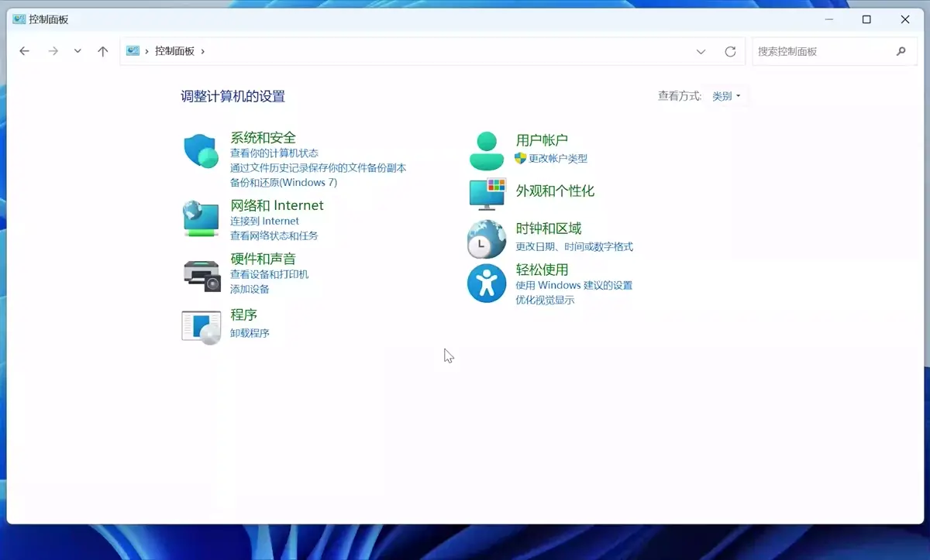Click the Network and Internet globe icon
Image resolution: width=930 pixels, height=560 pixels.
(x=201, y=218)
